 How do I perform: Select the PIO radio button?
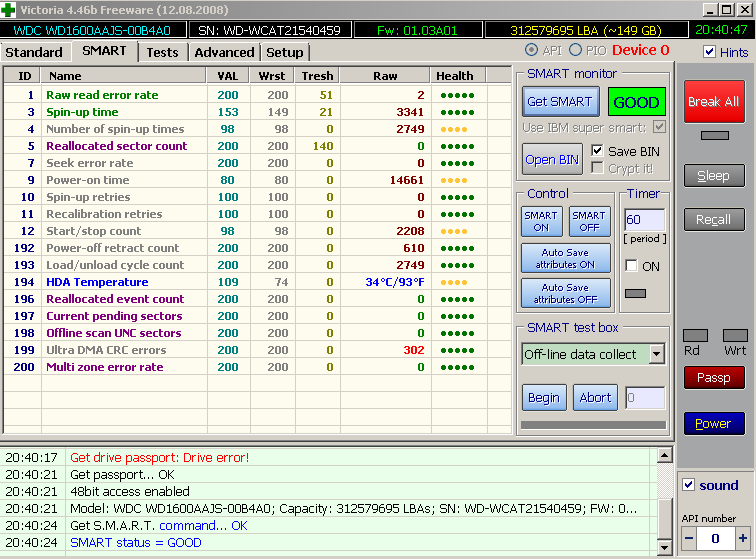pos(575,50)
